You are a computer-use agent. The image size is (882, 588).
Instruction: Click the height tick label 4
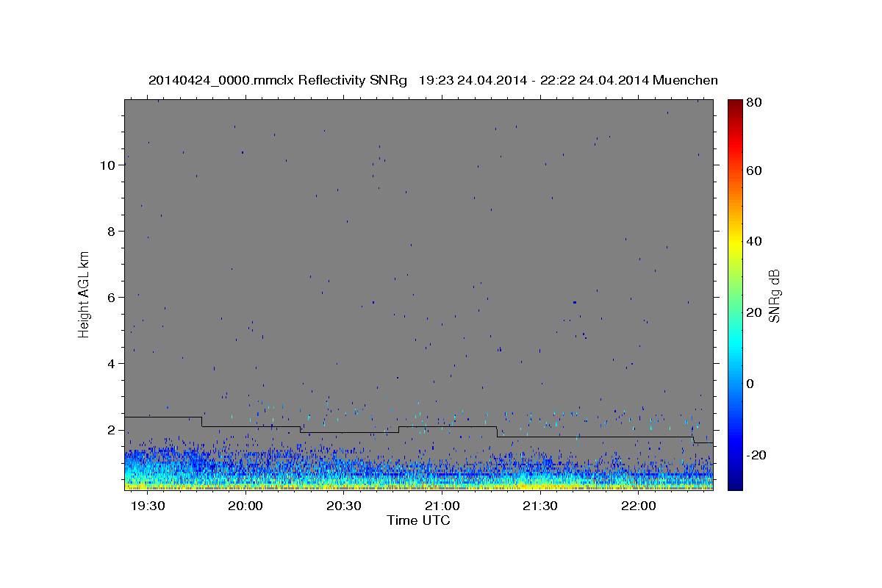[x=112, y=364]
